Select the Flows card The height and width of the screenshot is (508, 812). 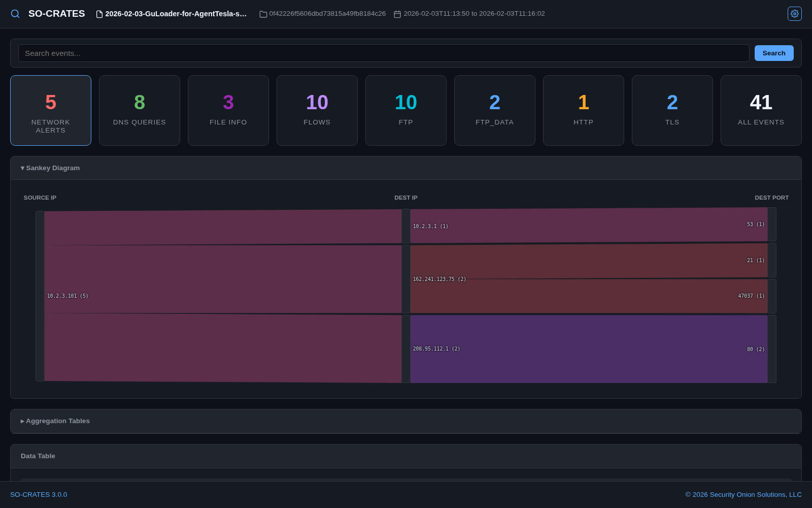click(317, 110)
